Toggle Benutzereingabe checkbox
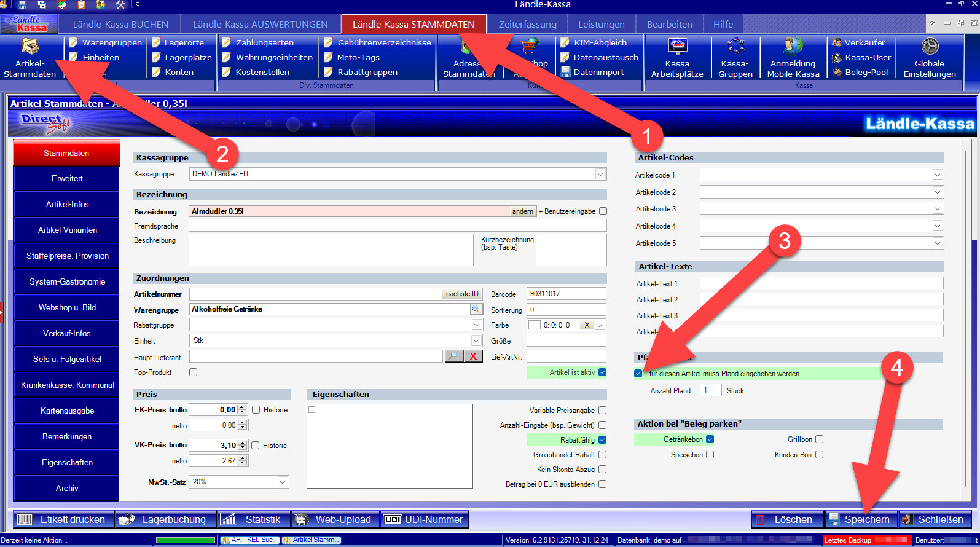The width and height of the screenshot is (980, 547). pyautogui.click(x=603, y=211)
